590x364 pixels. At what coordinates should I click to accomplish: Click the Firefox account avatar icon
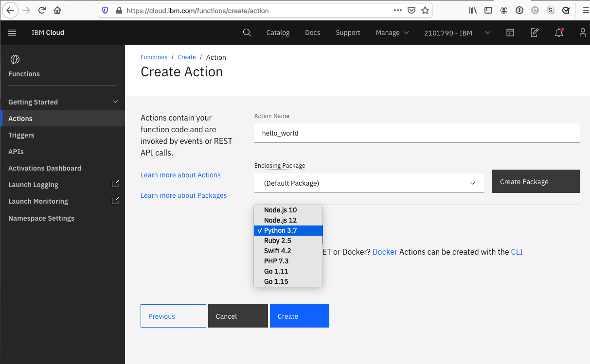click(x=504, y=10)
